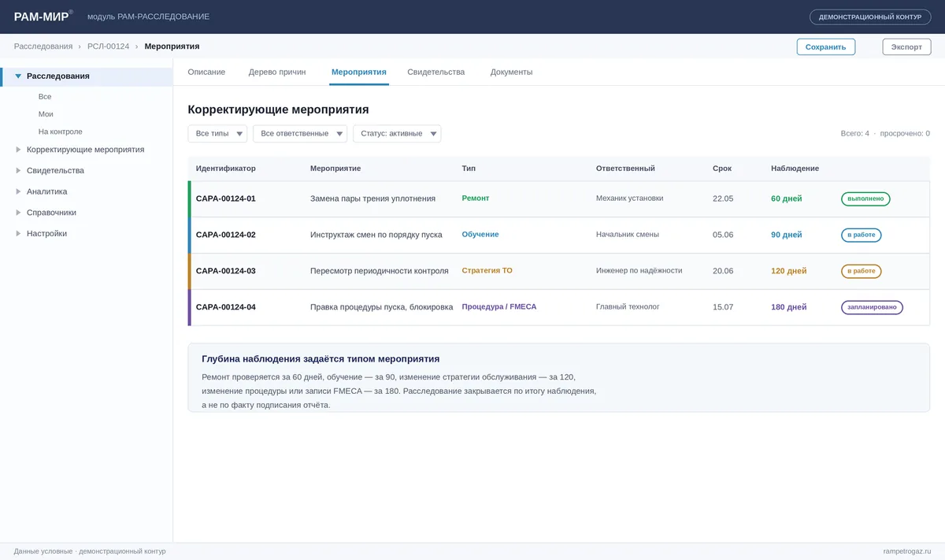Expand Корректирующие мероприятия sidebar section
This screenshot has height=560, width=945.
pos(18,150)
